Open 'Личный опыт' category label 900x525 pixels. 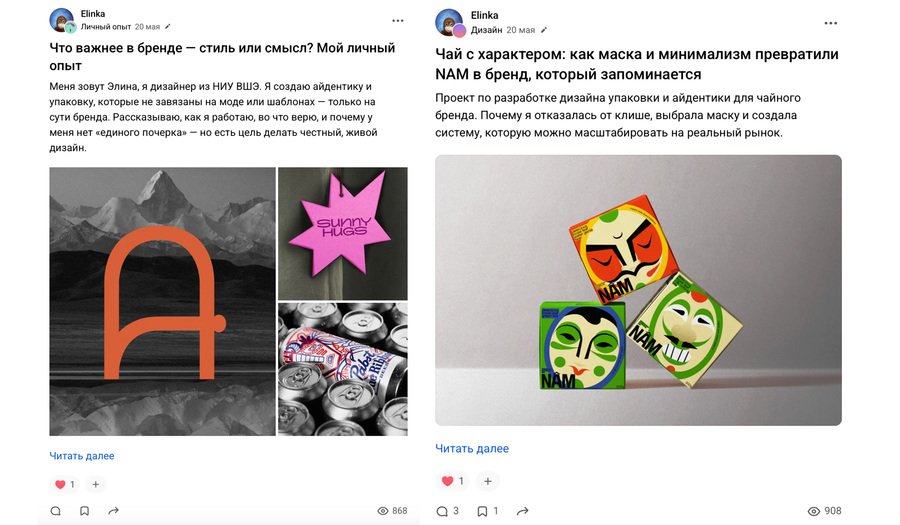click(x=106, y=26)
